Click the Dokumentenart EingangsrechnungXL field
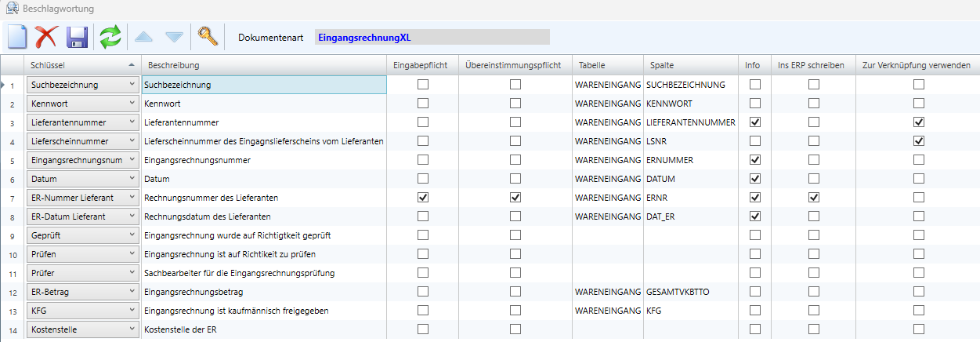 pos(432,38)
